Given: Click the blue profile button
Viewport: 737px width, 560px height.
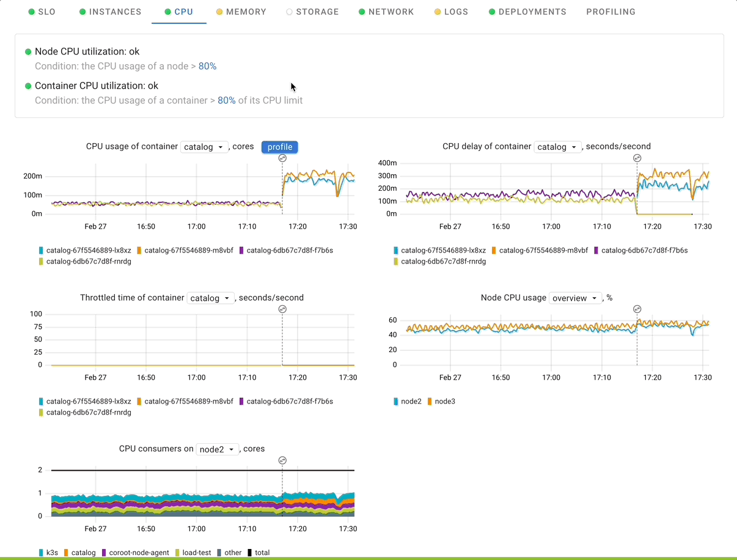Looking at the screenshot, I should point(280,147).
